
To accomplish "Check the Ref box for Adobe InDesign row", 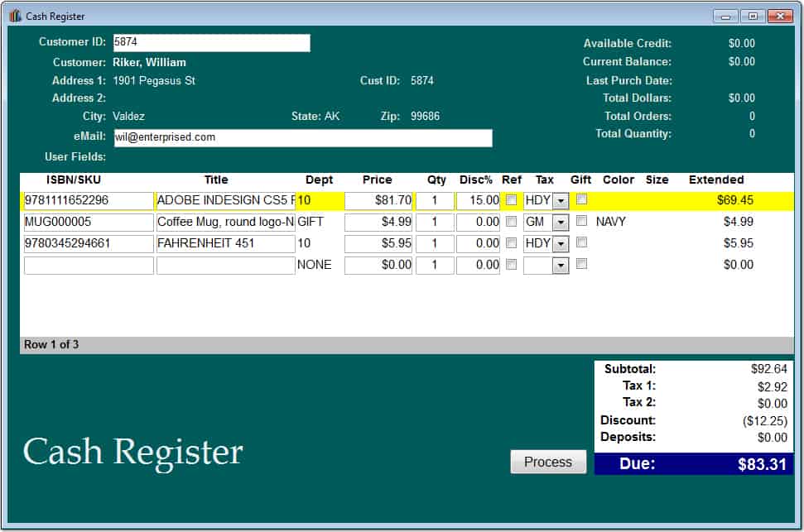I will [x=511, y=200].
